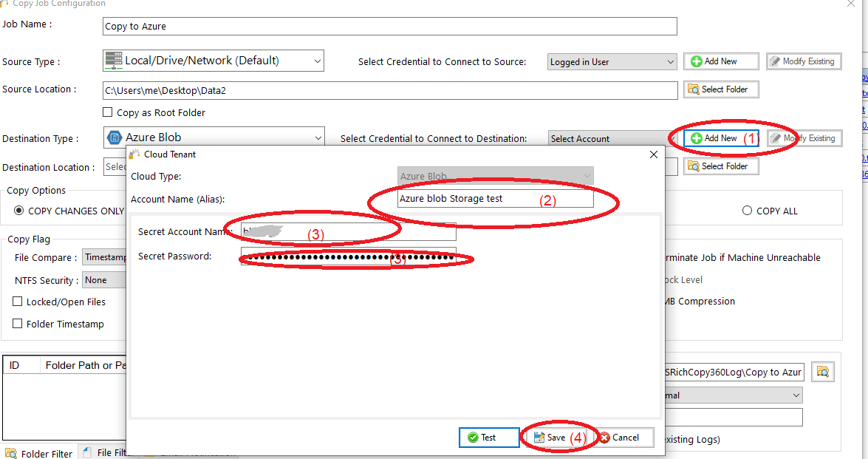868x459 pixels.
Task: Add New destination credential
Action: pos(721,138)
